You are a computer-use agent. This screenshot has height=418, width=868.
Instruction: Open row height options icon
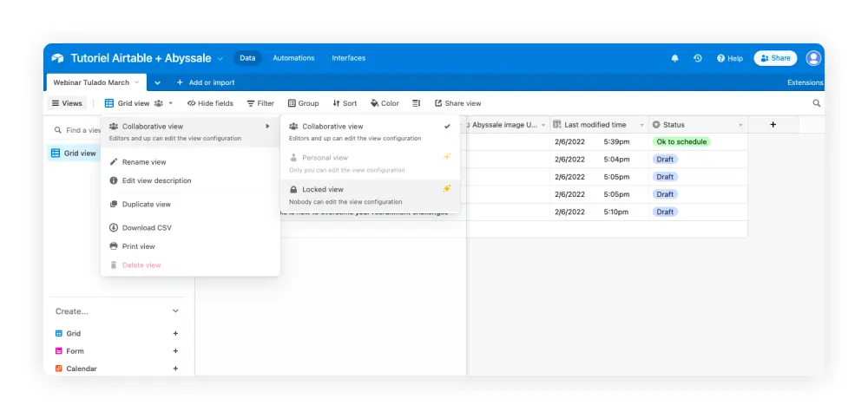click(417, 103)
